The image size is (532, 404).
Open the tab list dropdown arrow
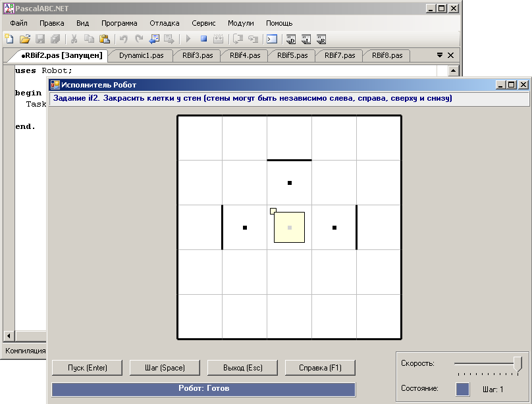click(x=439, y=55)
